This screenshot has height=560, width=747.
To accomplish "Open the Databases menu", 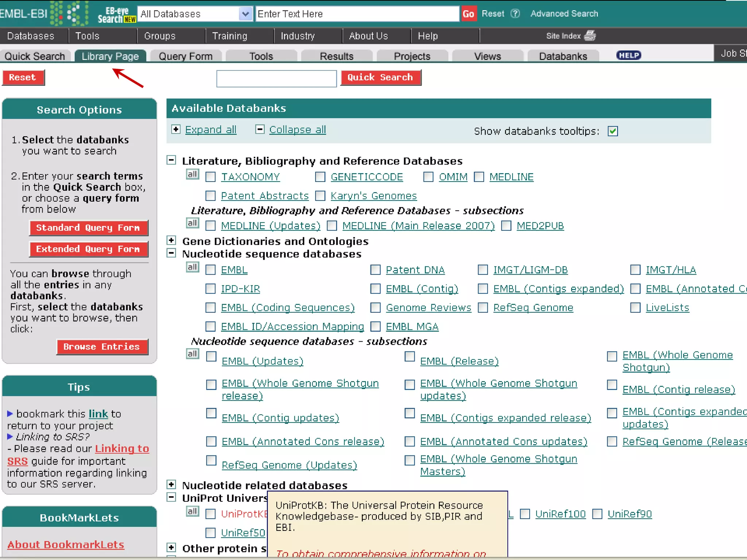I will click(31, 36).
